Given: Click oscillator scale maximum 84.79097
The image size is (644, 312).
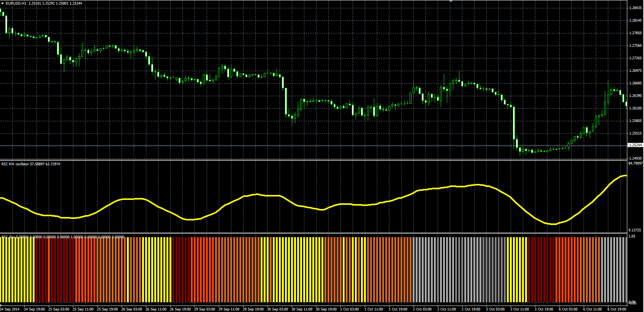Looking at the screenshot, I should point(636,163).
